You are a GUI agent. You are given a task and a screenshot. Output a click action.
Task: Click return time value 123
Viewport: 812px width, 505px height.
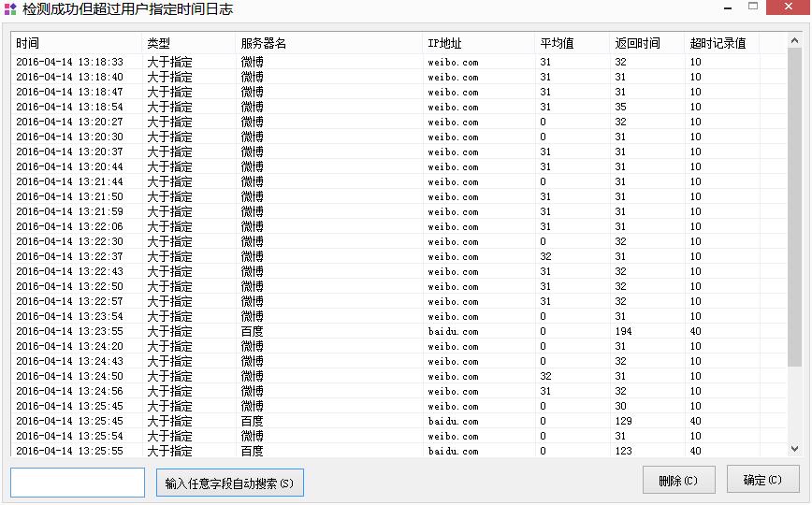pyautogui.click(x=623, y=451)
